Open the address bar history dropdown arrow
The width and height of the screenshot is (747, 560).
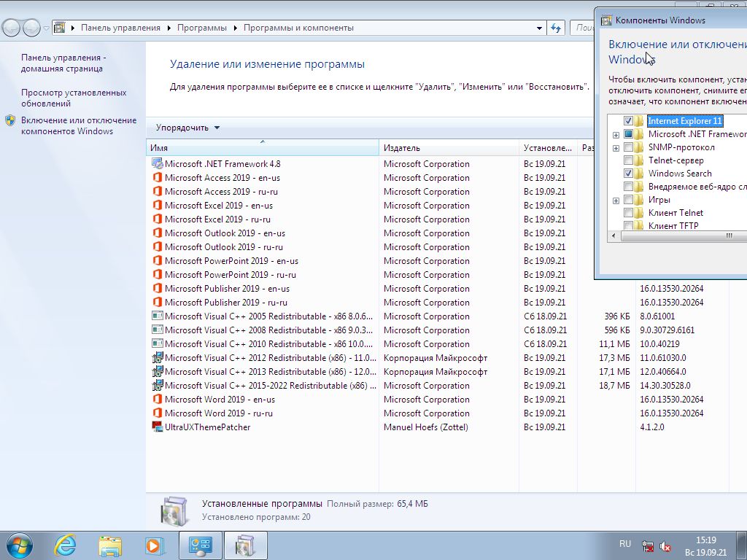click(539, 28)
